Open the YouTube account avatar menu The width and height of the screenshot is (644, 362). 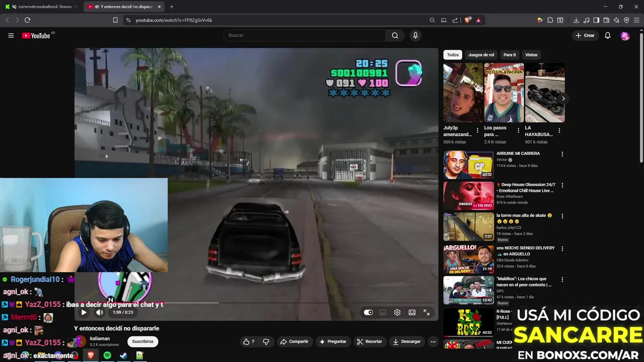[x=625, y=36]
